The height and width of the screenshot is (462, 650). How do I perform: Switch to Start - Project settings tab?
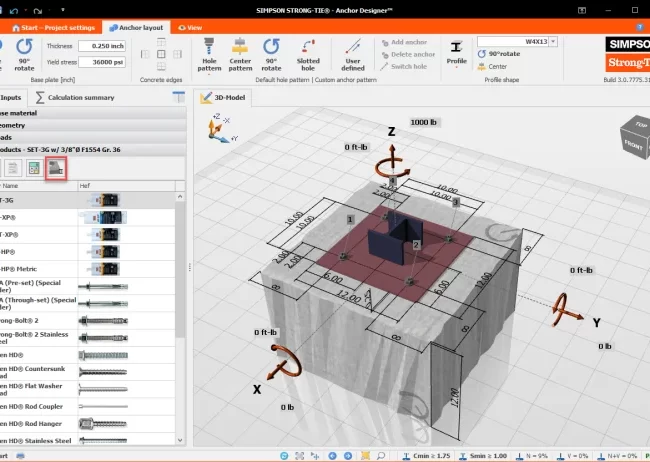[53, 28]
